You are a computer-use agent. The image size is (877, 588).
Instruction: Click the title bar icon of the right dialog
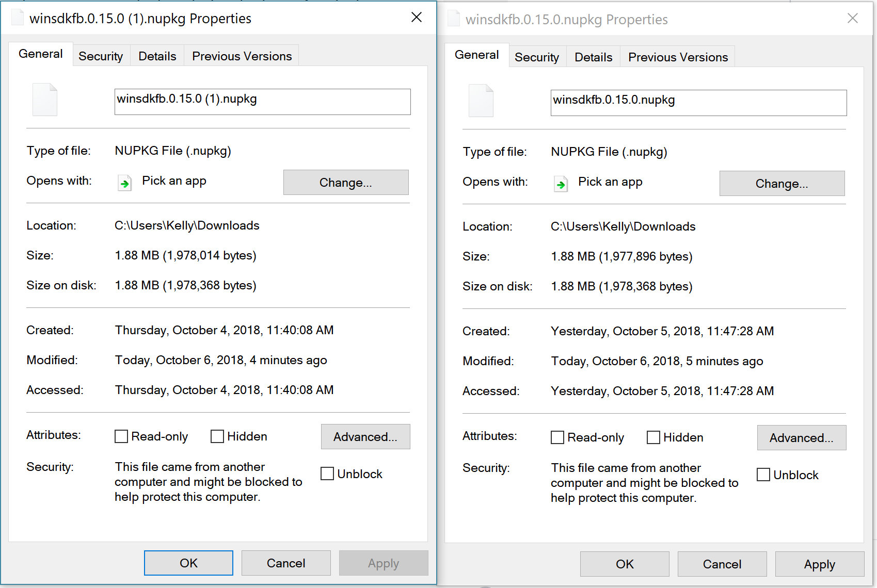pos(453,19)
